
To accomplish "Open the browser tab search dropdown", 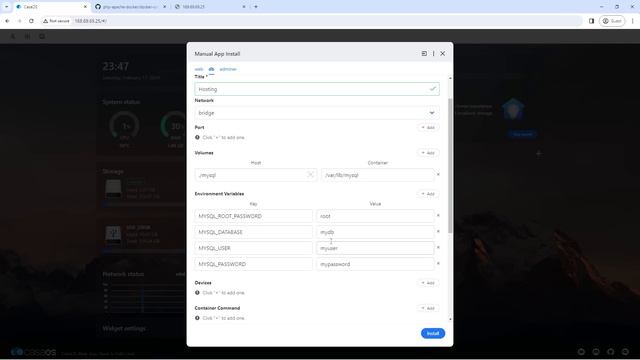I will pos(6,7).
